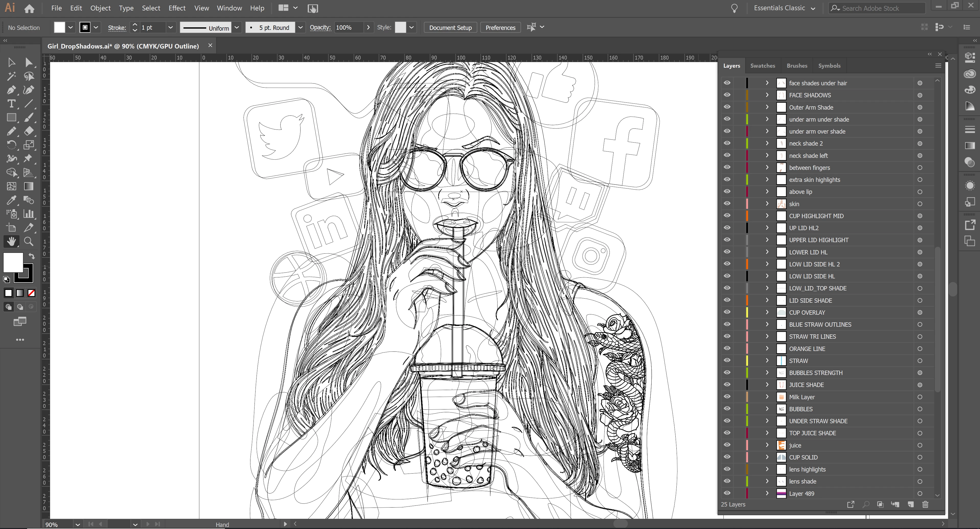Screen dimensions: 980x529
Task: Click the Document Setup button
Action: click(x=450, y=27)
